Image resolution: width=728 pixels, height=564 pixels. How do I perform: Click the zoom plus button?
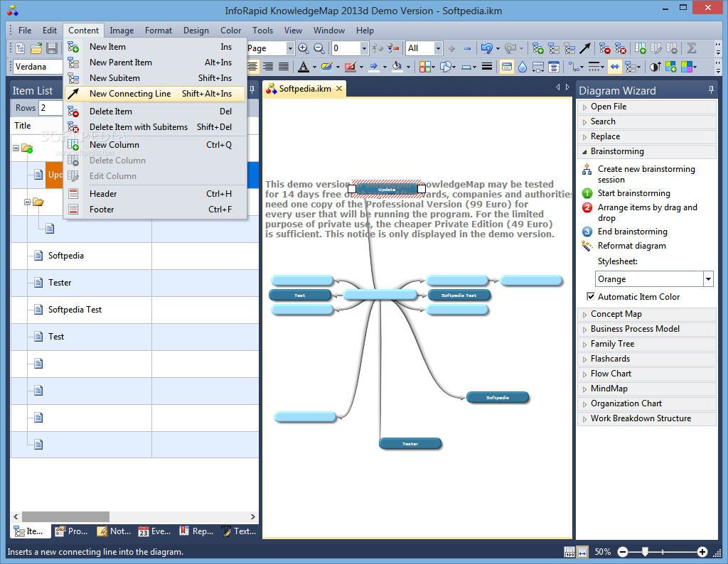pos(702,552)
